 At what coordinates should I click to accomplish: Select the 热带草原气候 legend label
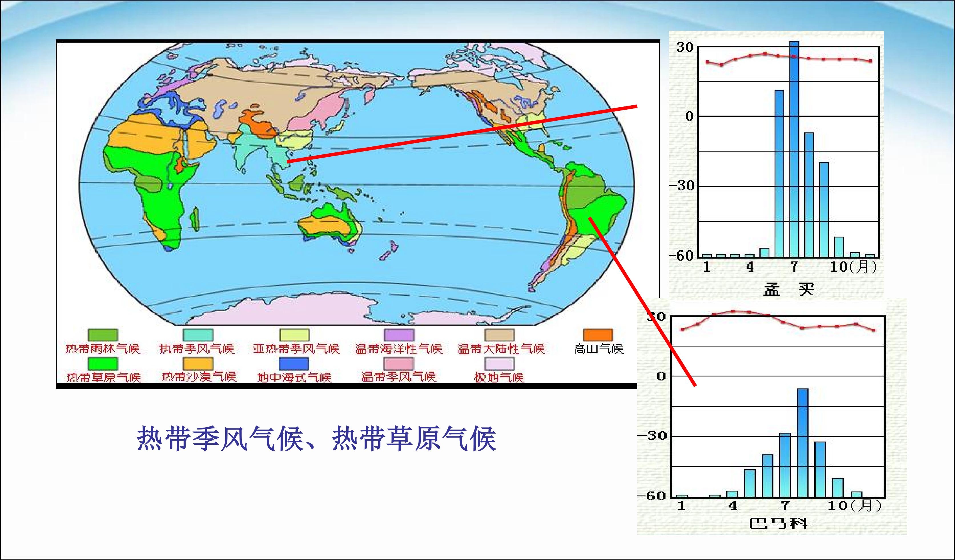(104, 377)
